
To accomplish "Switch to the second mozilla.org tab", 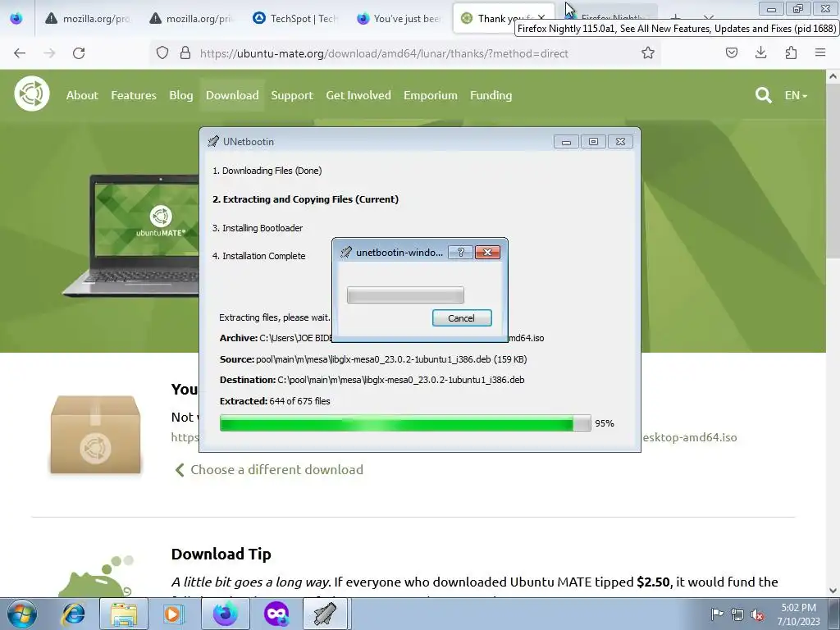I will (x=191, y=18).
